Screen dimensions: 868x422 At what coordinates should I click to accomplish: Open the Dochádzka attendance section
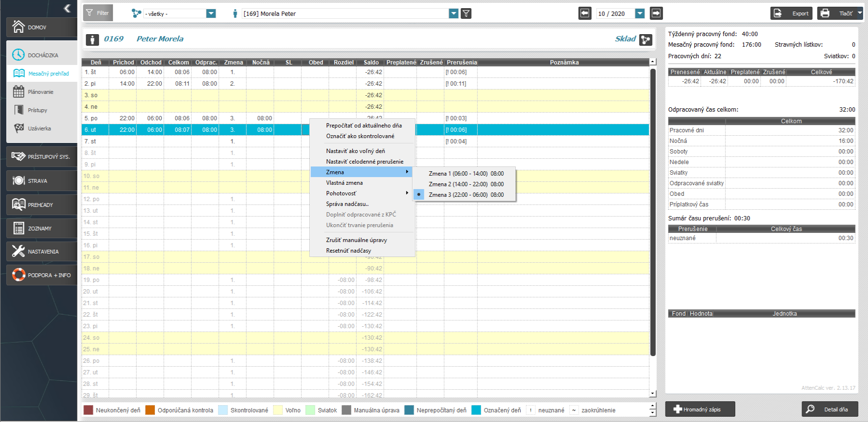pyautogui.click(x=42, y=55)
